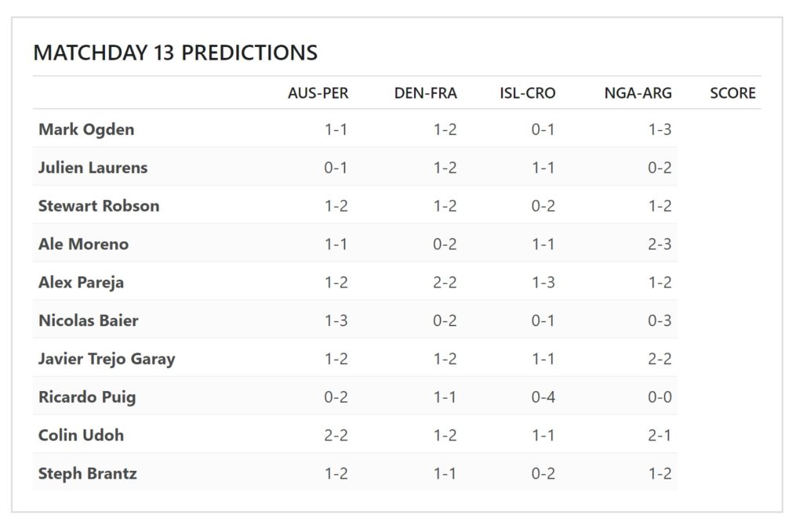Select the NGA-ARG column header
This screenshot has height=532, width=803.
click(x=638, y=93)
